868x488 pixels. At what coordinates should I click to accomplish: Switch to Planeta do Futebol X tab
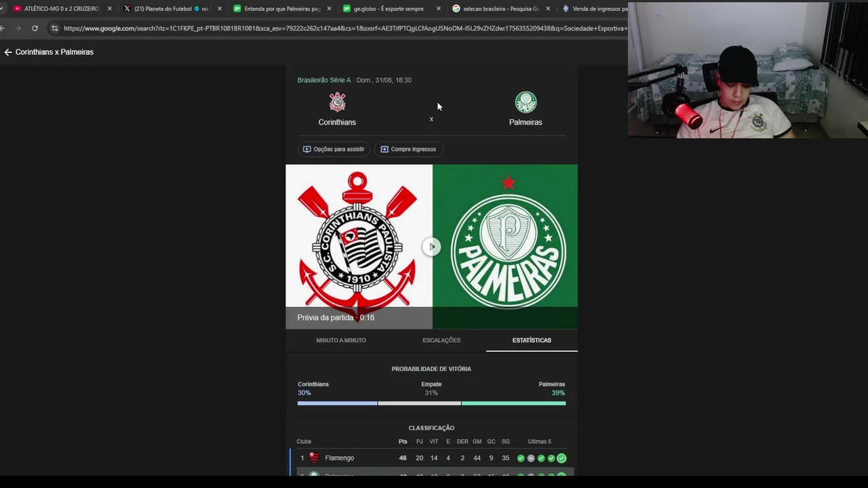[x=172, y=9]
